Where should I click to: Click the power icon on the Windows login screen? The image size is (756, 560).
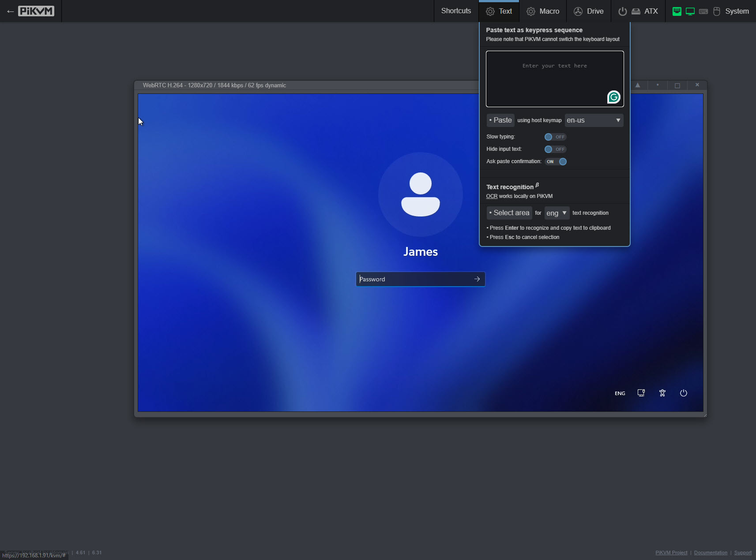click(x=683, y=393)
